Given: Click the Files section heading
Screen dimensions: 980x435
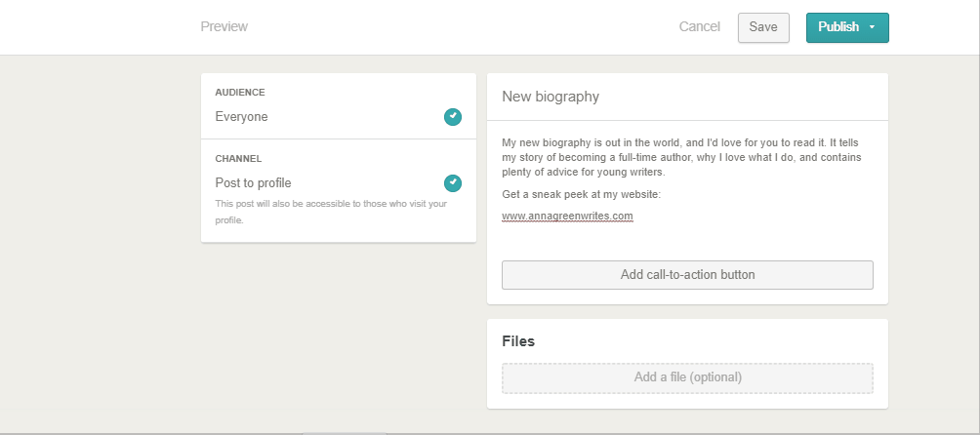Looking at the screenshot, I should coord(518,341).
